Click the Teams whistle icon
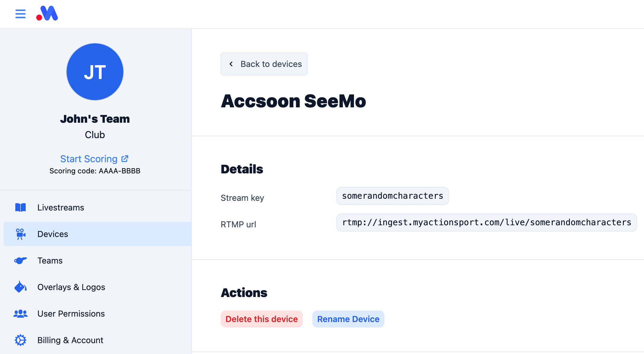Screen dimensions: 644x354 [x=21, y=261]
